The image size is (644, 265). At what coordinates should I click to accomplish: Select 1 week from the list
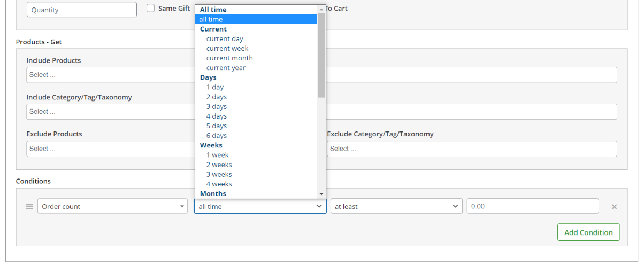[256, 155]
